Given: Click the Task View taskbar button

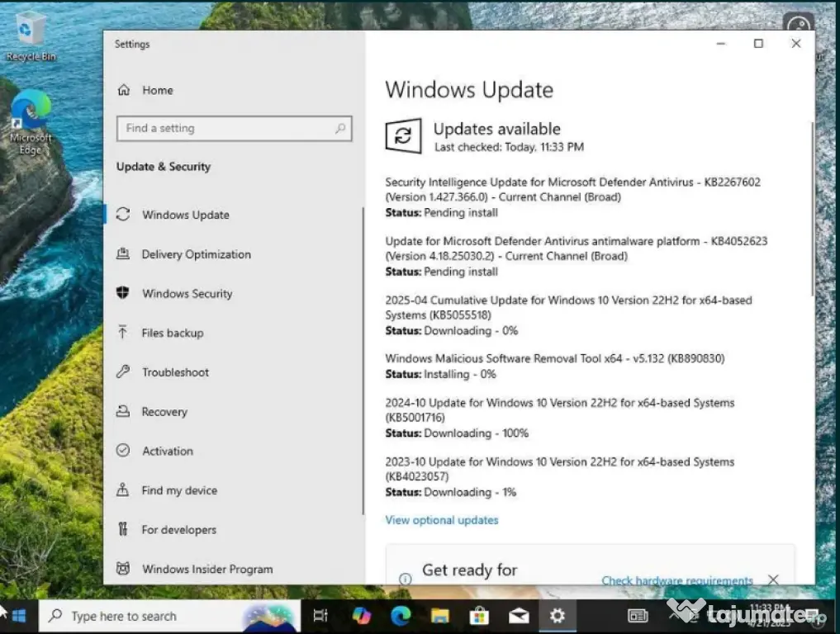Looking at the screenshot, I should (x=321, y=615).
